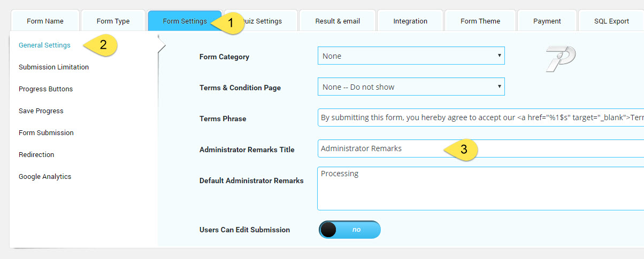
Task: Switch to the Form Theme tab
Action: point(480,21)
